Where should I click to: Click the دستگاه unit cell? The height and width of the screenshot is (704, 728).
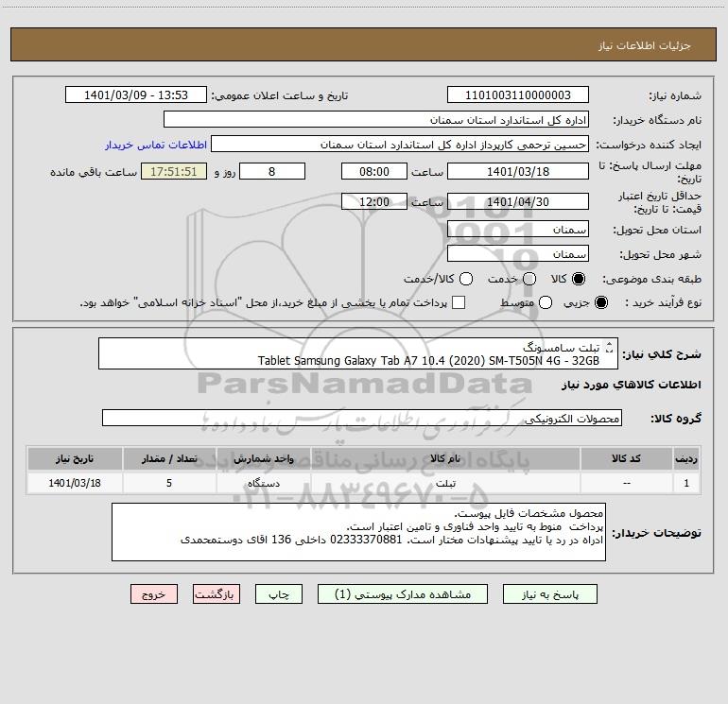[264, 483]
